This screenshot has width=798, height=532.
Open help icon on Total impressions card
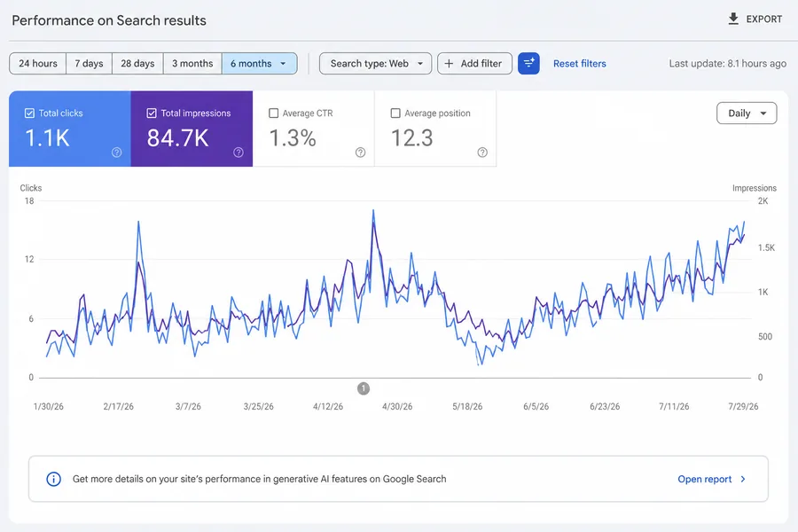[x=239, y=153]
